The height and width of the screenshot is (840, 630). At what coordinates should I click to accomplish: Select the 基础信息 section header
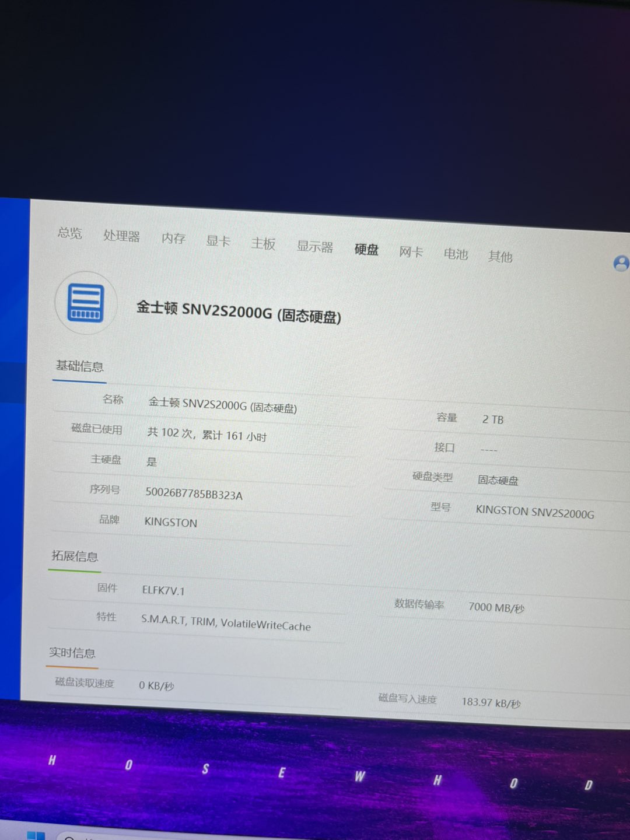tap(79, 366)
